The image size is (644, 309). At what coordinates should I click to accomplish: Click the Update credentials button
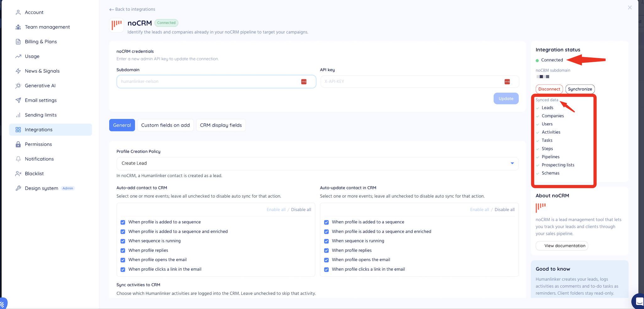coord(506,99)
